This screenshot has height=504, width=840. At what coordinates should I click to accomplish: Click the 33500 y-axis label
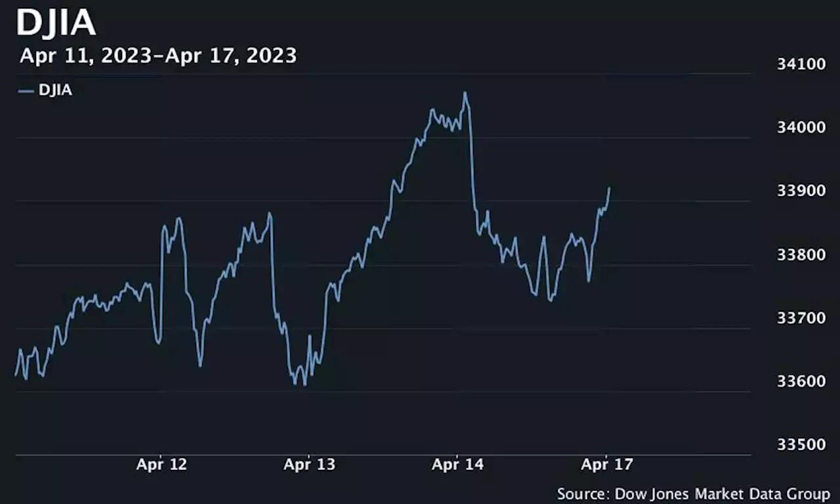801,445
